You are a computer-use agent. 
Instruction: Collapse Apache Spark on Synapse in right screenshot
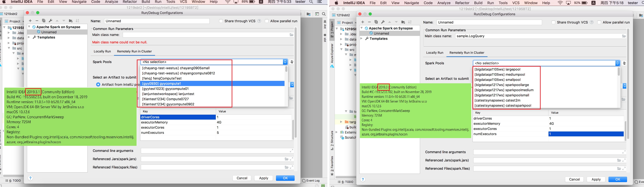pyautogui.click(x=362, y=28)
